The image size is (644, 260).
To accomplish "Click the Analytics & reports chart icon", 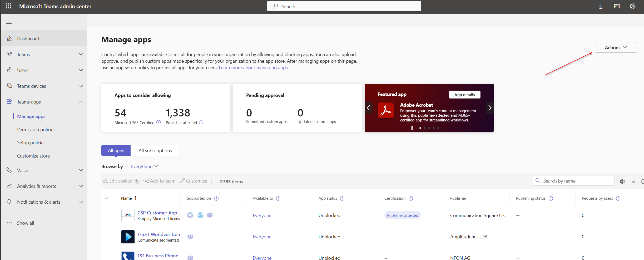I will tap(9, 186).
